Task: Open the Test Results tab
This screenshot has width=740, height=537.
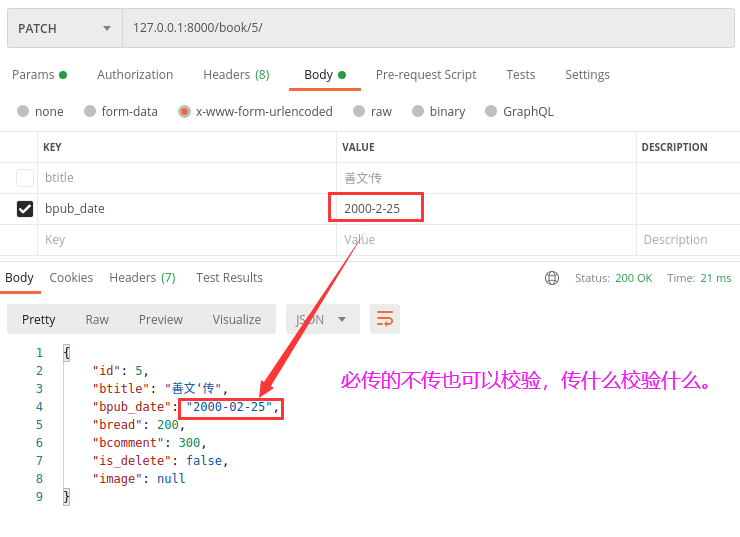Action: pyautogui.click(x=229, y=277)
